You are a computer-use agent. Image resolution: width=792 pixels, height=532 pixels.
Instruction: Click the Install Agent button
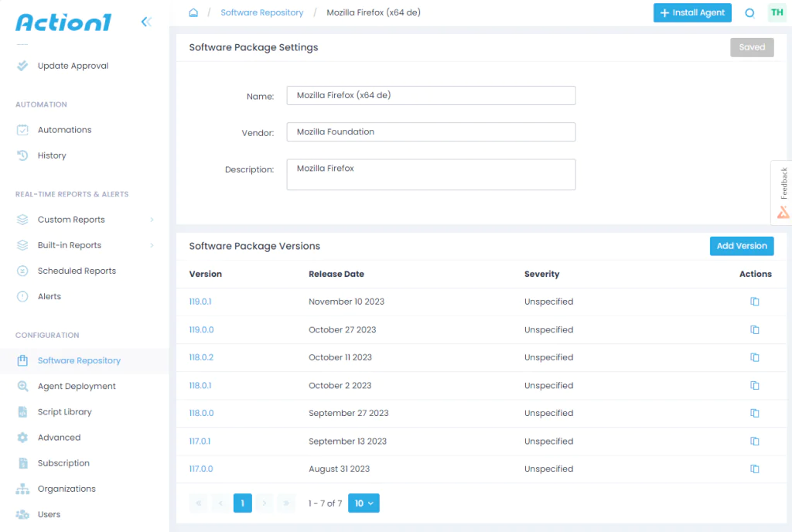[x=692, y=12]
